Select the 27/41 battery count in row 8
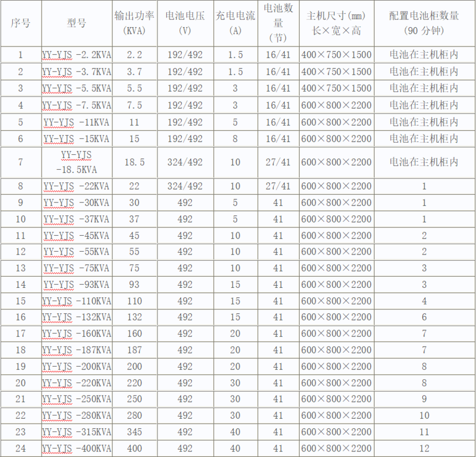Viewport: 476px width, 457px height. (x=278, y=186)
